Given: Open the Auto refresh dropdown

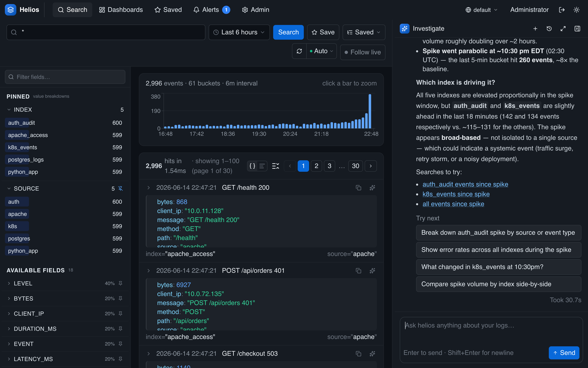Looking at the screenshot, I should click(321, 51).
